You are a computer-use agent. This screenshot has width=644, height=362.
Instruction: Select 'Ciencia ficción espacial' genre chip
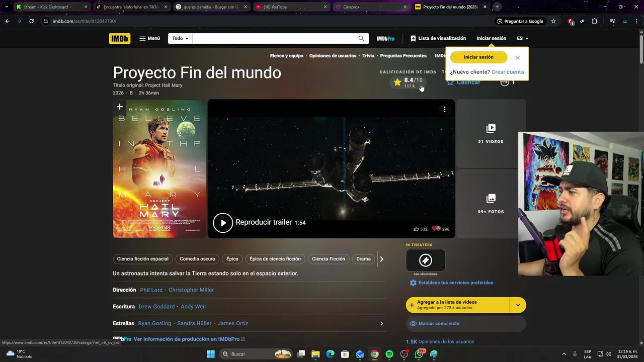tap(143, 259)
